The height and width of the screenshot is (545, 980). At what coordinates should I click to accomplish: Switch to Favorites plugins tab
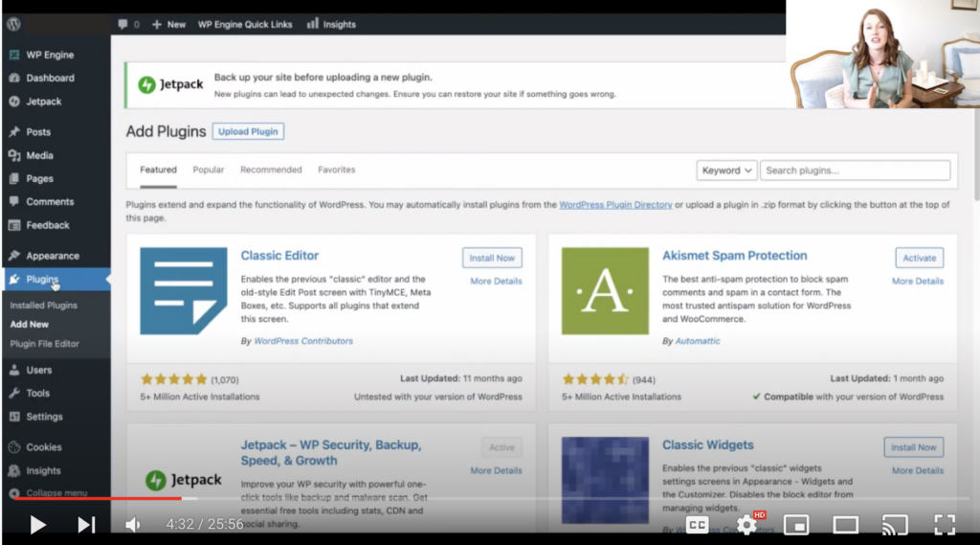(x=336, y=170)
